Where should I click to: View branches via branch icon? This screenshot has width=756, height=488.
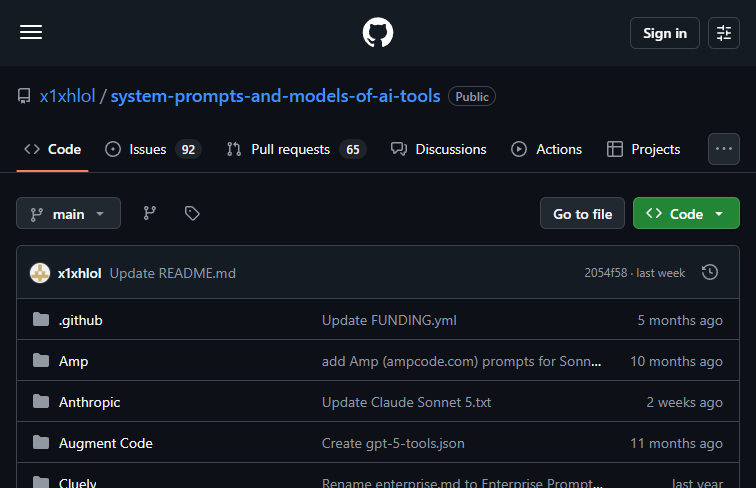pyautogui.click(x=149, y=213)
